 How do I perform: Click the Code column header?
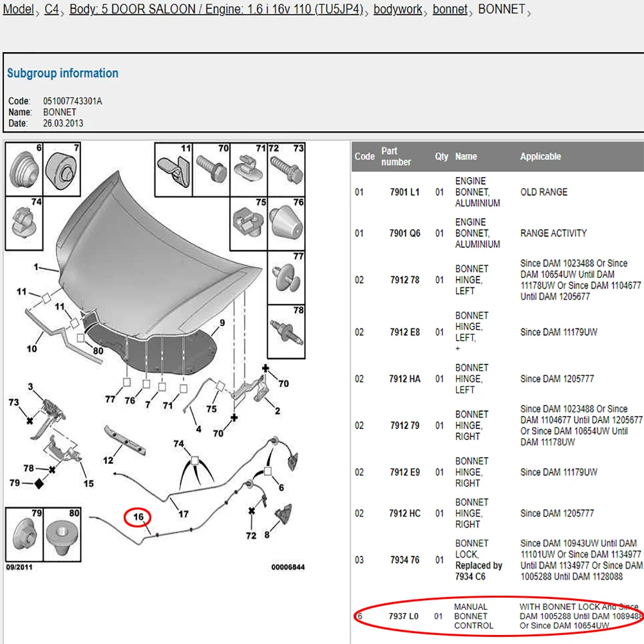click(365, 156)
